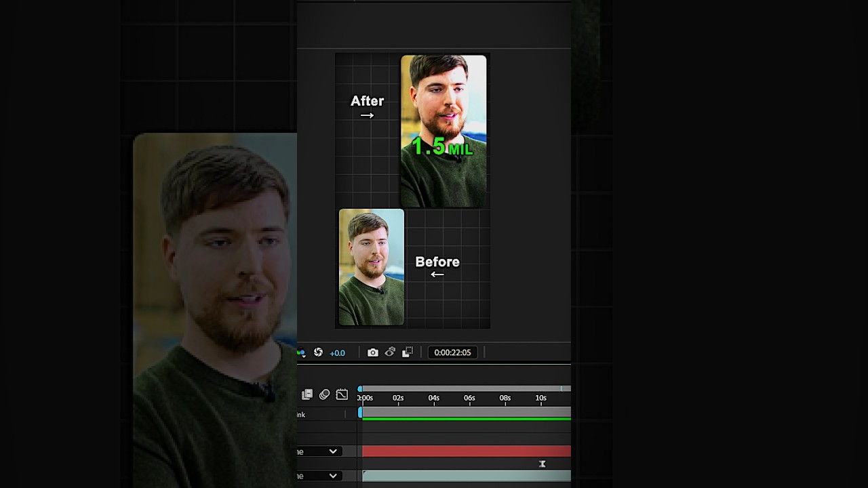Enable Motion Blur overlapping-circles icon
The image size is (868, 488).
click(324, 394)
